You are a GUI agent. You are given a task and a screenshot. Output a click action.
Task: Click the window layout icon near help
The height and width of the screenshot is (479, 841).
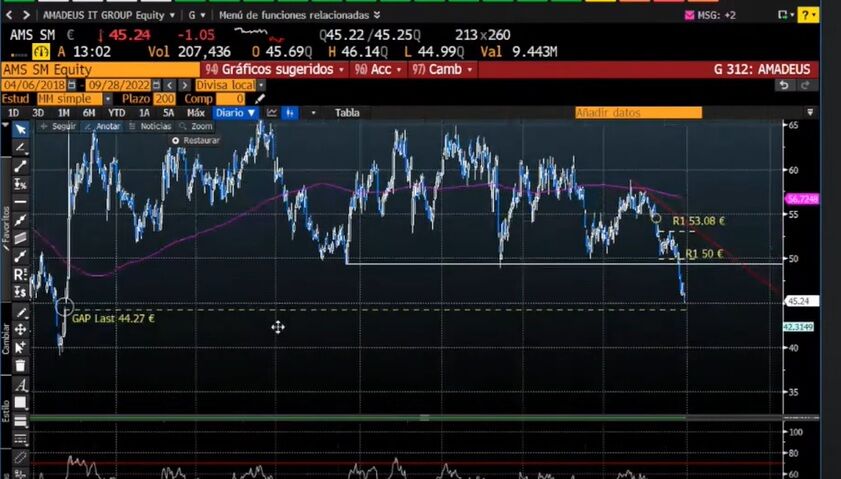point(785,15)
